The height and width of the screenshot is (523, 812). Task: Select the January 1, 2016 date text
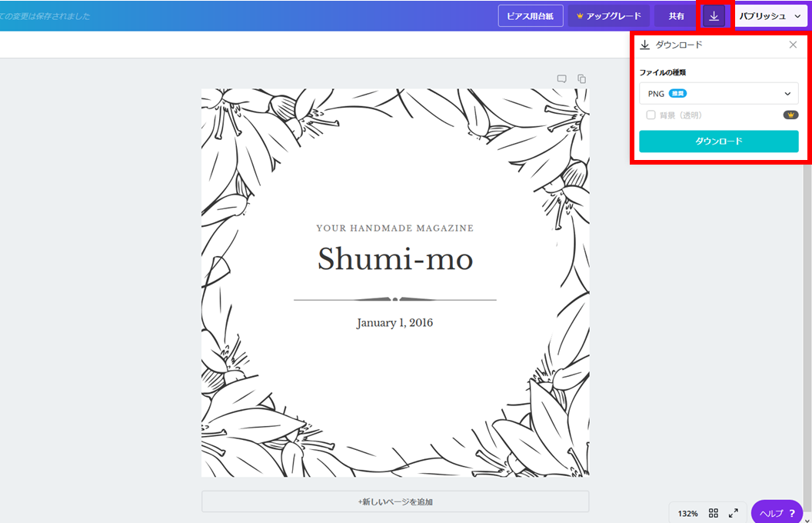coord(394,322)
